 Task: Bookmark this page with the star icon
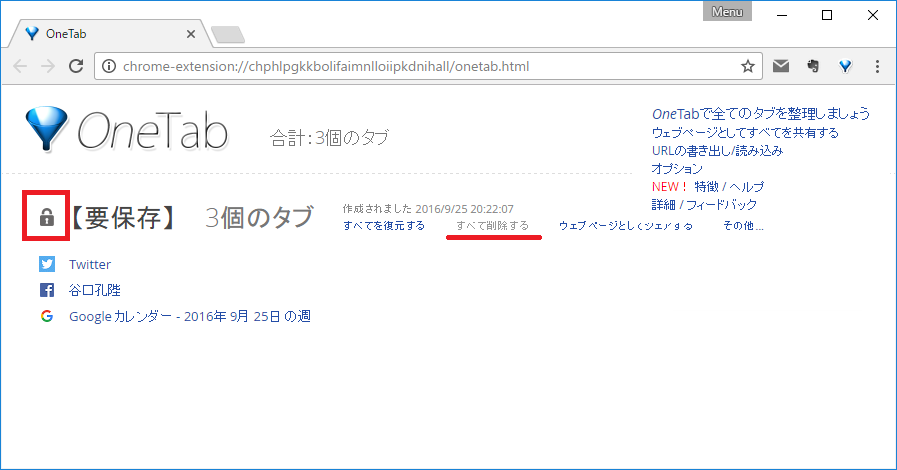747,67
